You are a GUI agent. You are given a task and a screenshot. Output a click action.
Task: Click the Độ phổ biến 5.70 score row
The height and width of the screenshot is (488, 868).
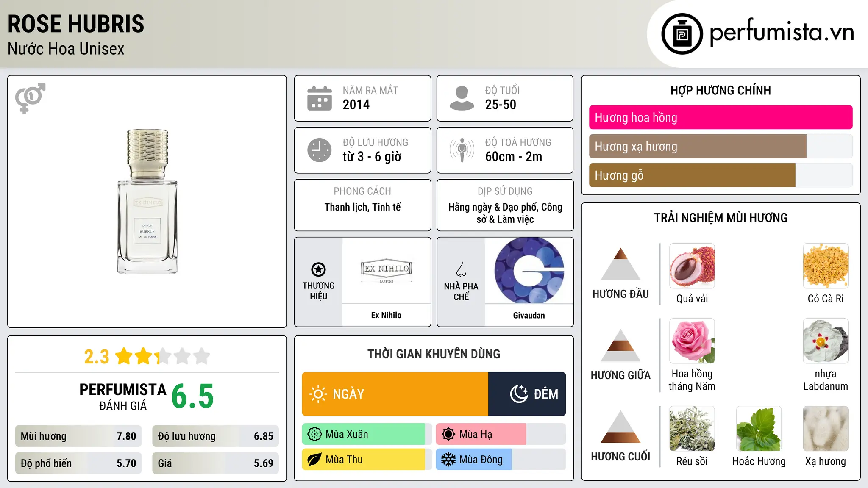78,463
